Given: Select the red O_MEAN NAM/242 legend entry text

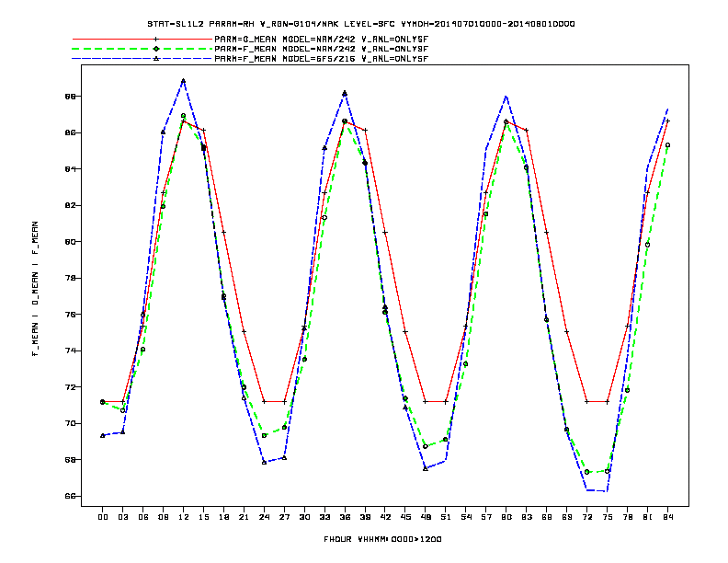Looking at the screenshot, I should point(322,40).
